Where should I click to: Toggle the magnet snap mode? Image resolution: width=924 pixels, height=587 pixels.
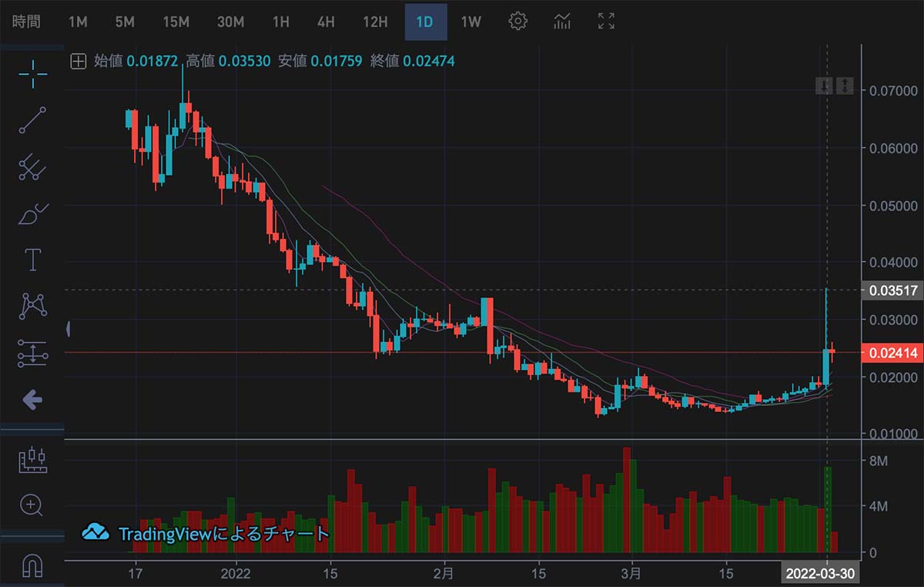32,565
